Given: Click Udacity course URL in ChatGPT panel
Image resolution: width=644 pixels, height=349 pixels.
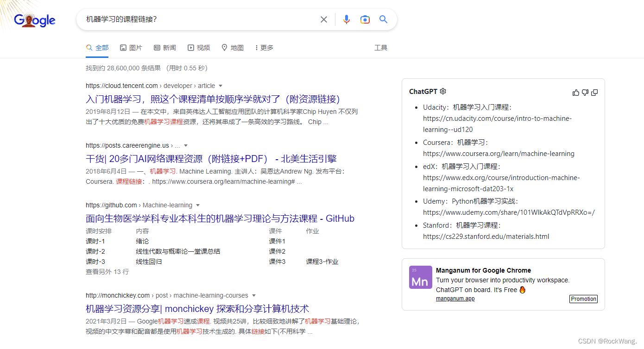Looking at the screenshot, I should [x=497, y=124].
